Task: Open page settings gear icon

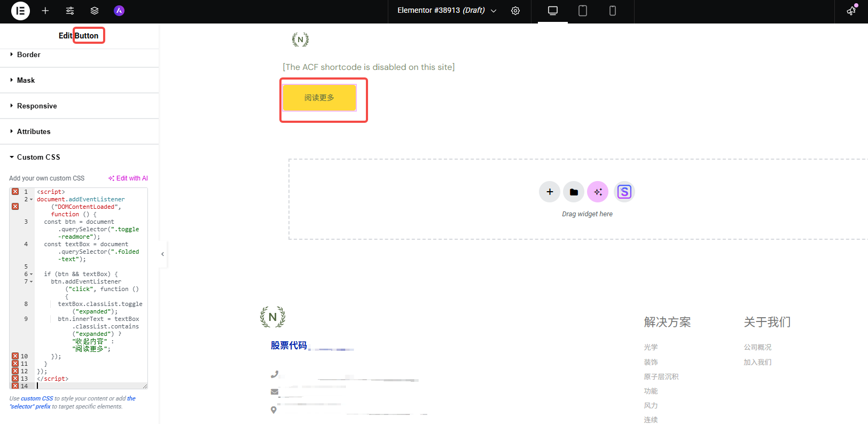Action: pyautogui.click(x=515, y=11)
